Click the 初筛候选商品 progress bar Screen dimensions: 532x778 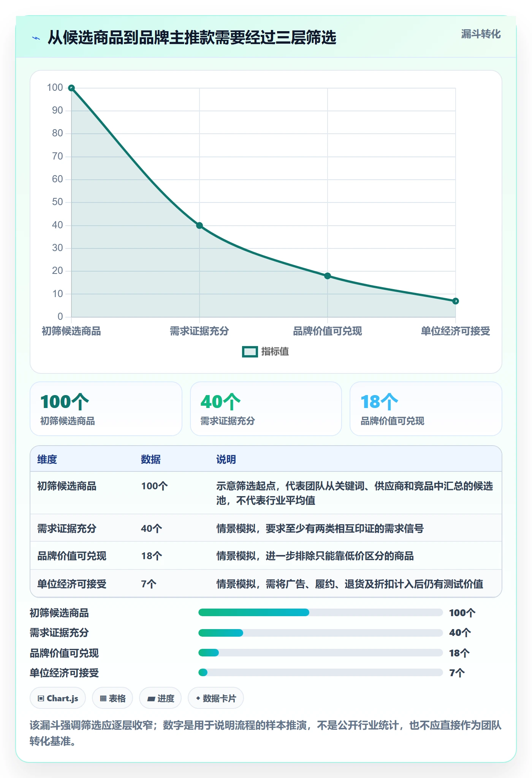(x=320, y=612)
